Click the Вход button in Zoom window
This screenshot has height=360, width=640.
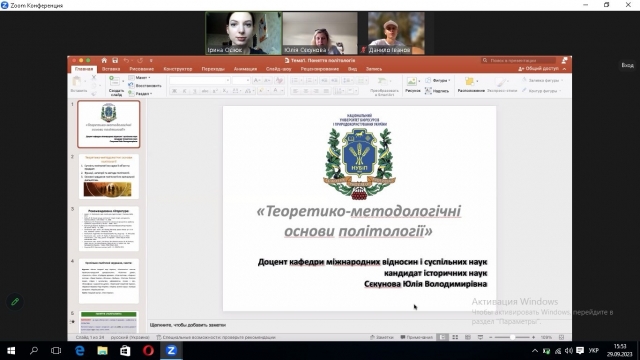(x=627, y=65)
